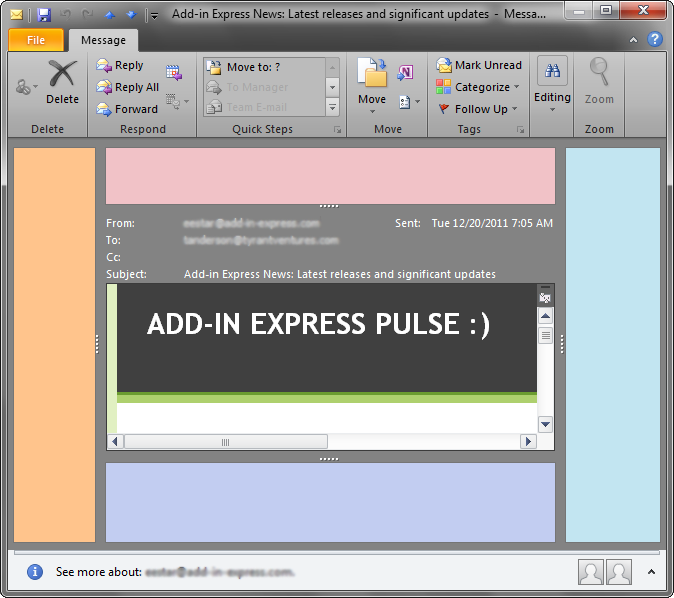The width and height of the screenshot is (674, 598).
Task: Open the Editing group dropdown
Action: pos(552,84)
